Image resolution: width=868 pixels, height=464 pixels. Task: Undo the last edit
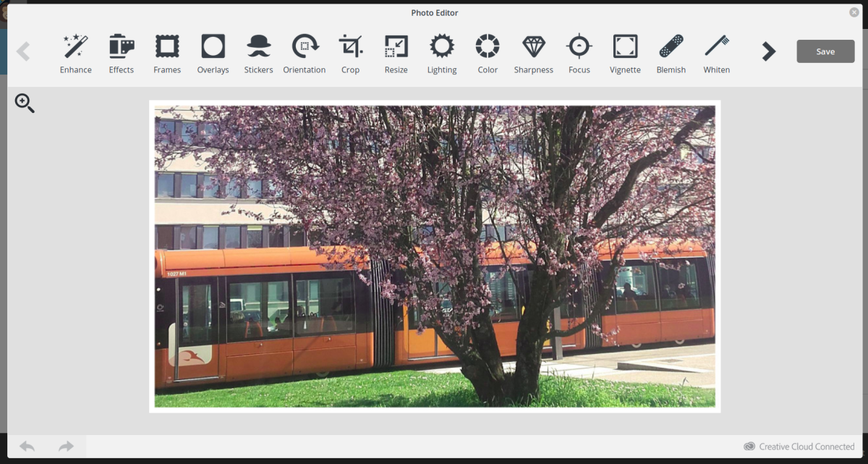(x=27, y=446)
